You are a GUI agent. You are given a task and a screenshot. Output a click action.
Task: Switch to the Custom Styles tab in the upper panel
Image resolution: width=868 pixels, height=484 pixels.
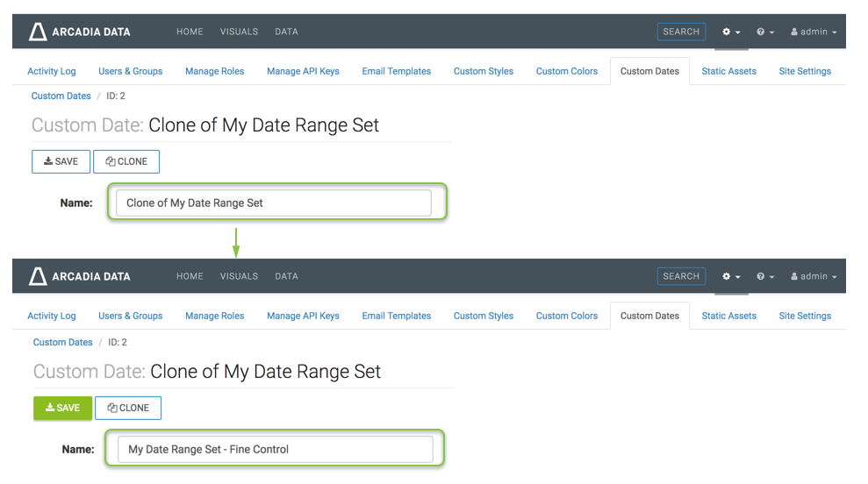click(x=483, y=71)
